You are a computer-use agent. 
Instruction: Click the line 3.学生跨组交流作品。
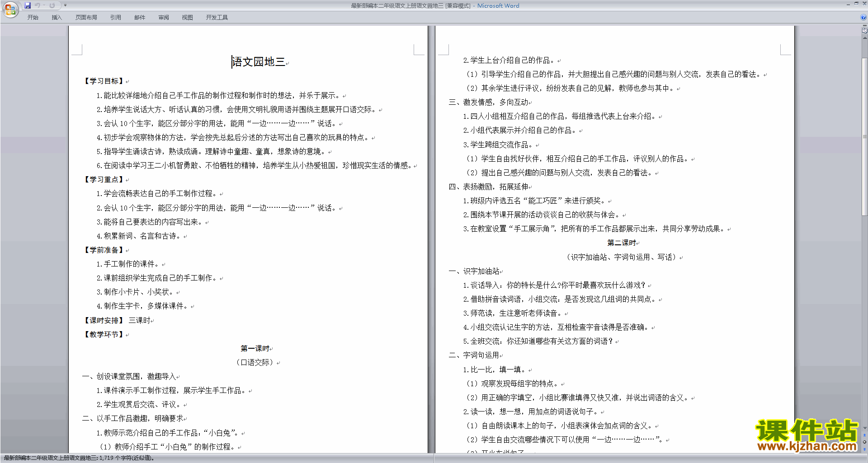coord(499,145)
